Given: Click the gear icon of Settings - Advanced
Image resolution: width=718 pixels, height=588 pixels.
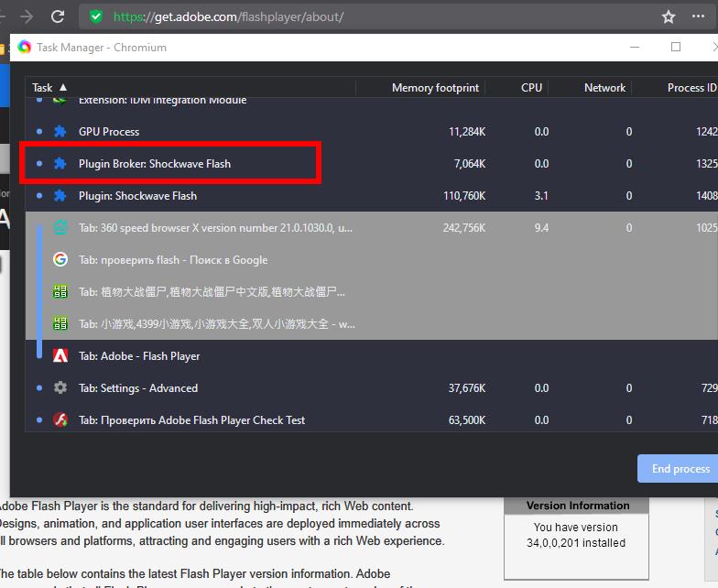Looking at the screenshot, I should [x=60, y=388].
